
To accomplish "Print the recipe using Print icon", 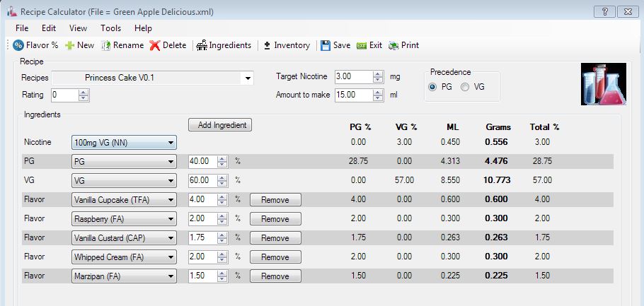I will click(x=394, y=45).
